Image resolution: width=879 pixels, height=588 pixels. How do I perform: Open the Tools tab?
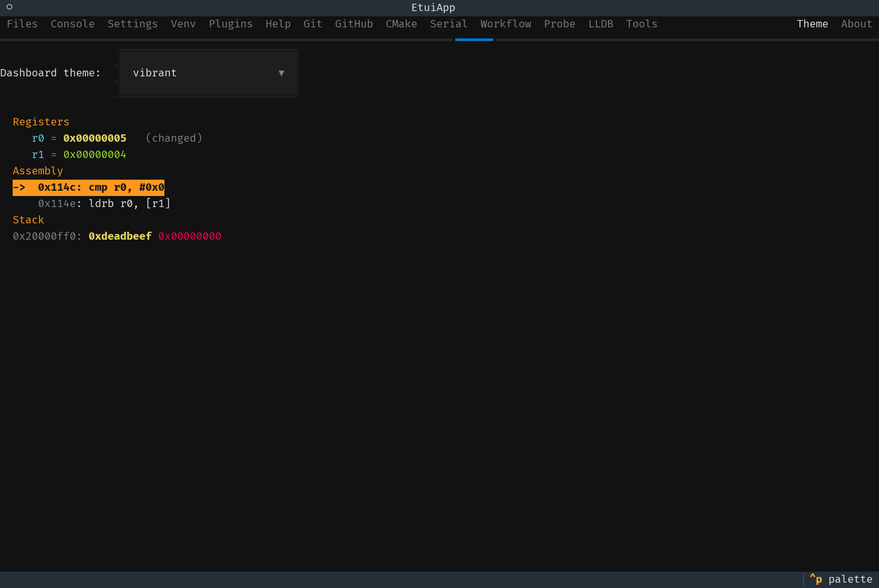coord(642,24)
